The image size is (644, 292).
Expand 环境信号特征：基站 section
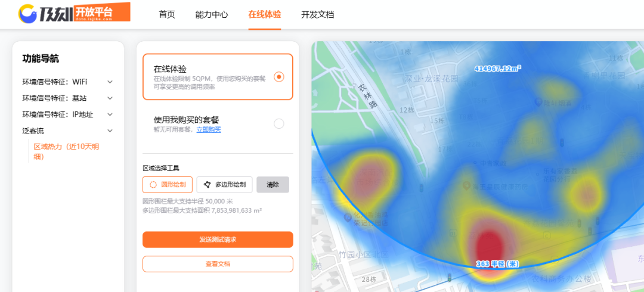pyautogui.click(x=110, y=98)
